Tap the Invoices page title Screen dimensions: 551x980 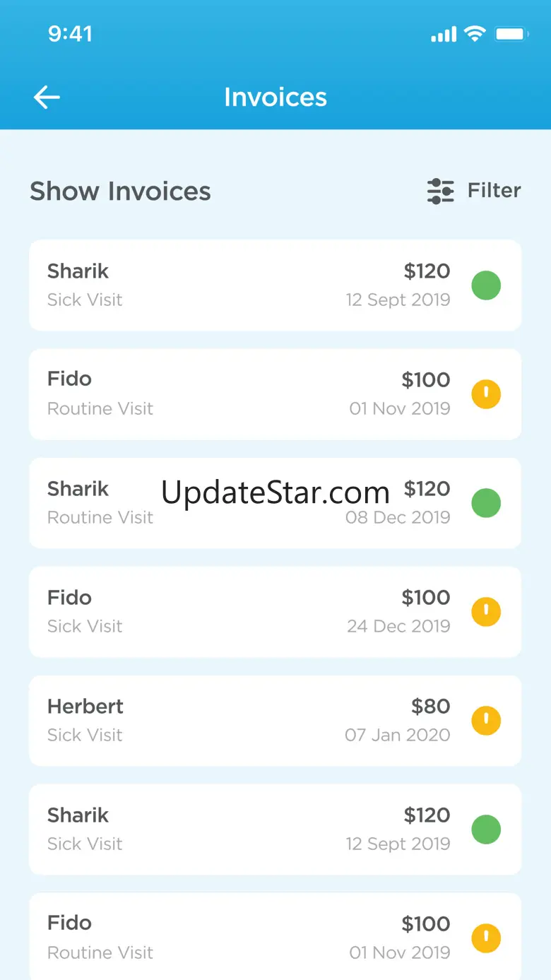275,98
